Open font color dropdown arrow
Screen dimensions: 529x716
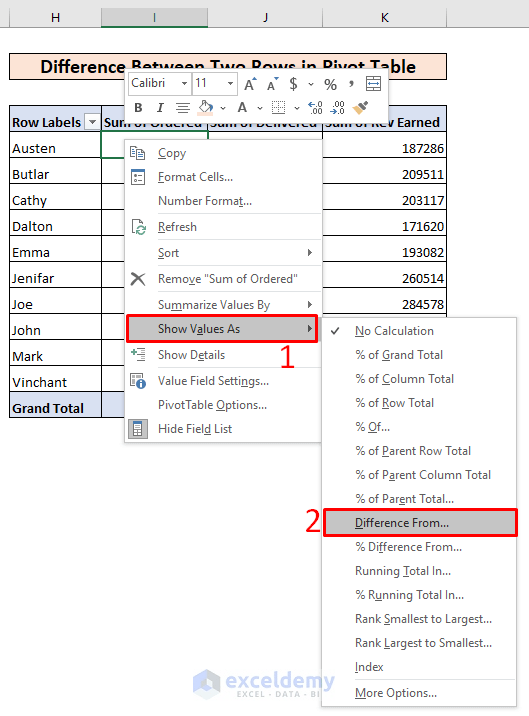(x=260, y=108)
